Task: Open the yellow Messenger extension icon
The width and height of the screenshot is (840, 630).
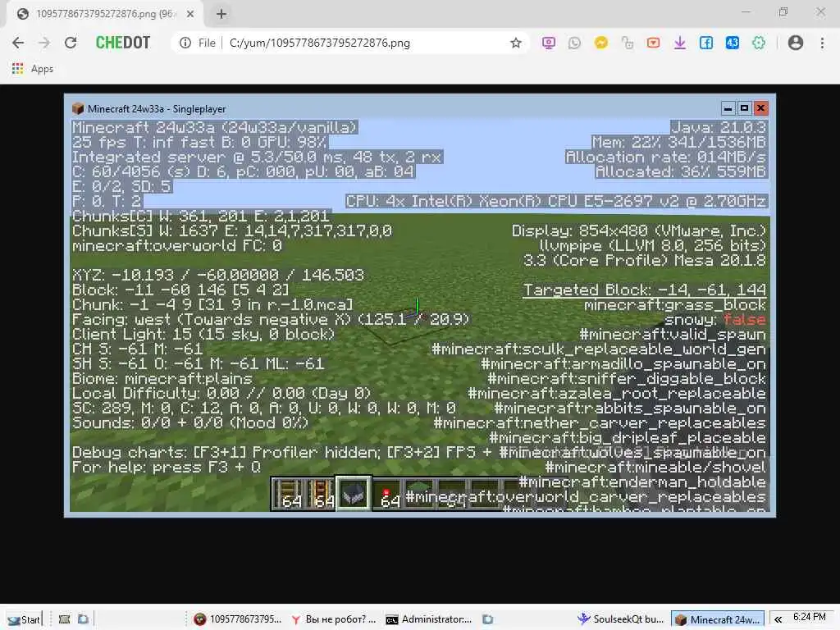Action: (x=601, y=43)
